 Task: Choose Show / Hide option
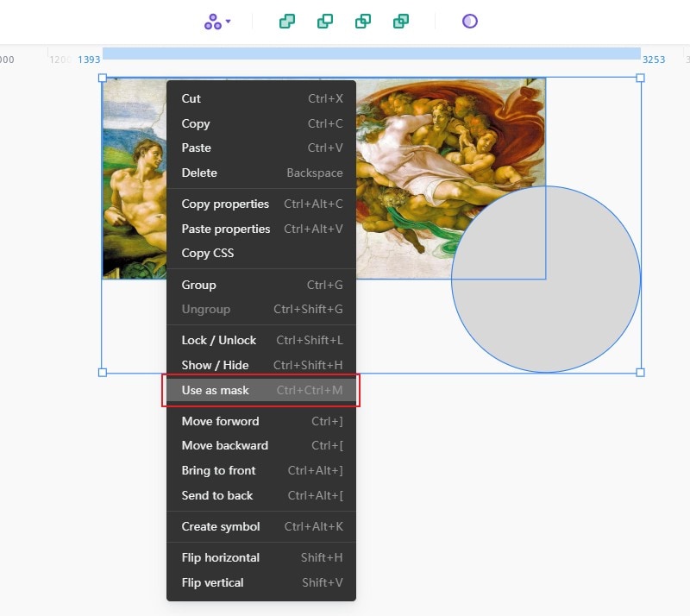pos(261,365)
